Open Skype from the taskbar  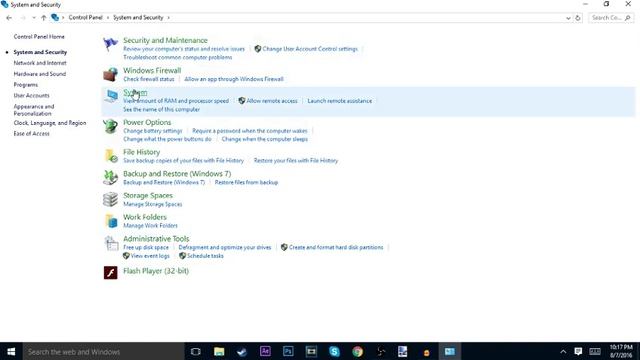(x=334, y=351)
